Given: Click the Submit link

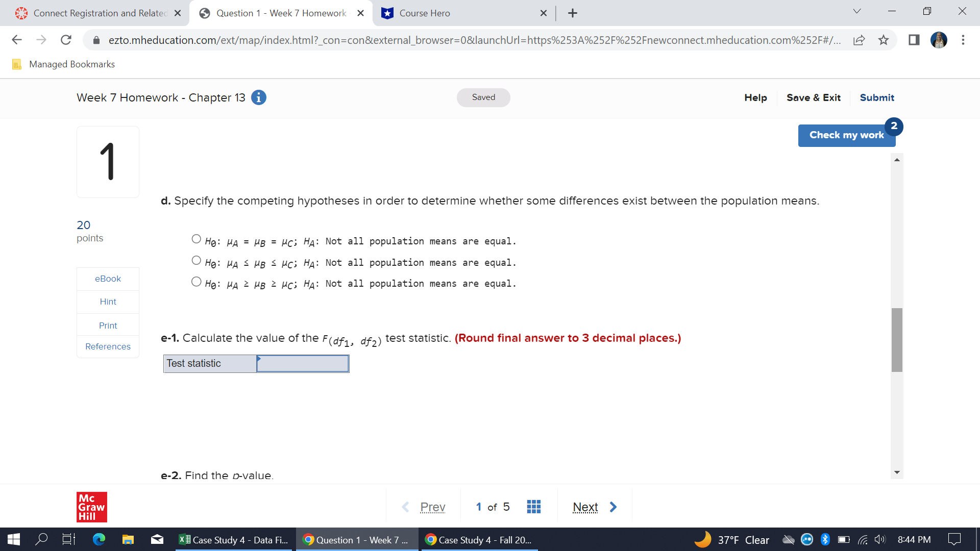Looking at the screenshot, I should pos(877,97).
